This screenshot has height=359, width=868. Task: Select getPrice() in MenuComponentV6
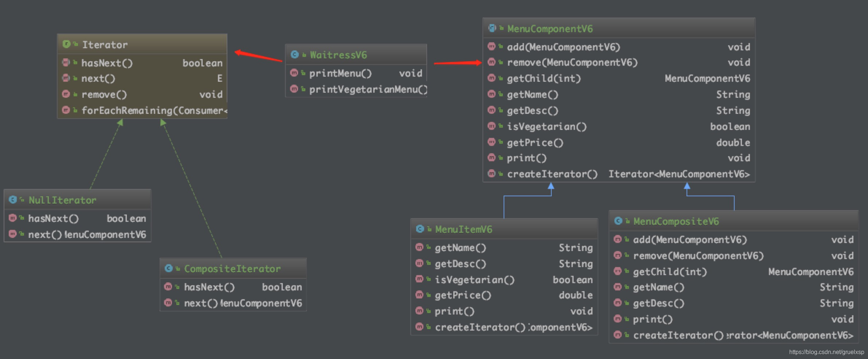pos(535,143)
